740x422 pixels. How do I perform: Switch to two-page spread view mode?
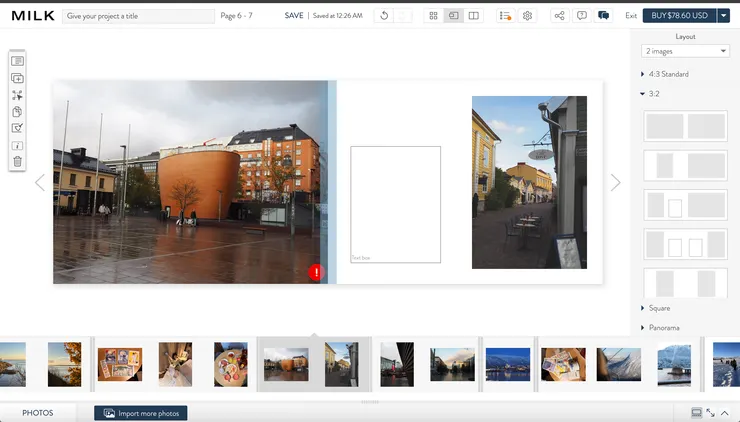click(473, 16)
